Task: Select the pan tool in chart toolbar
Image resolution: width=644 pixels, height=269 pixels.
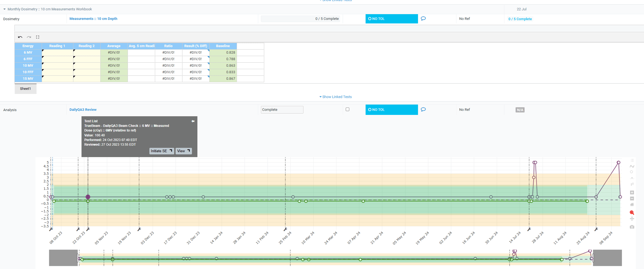Action: coord(632,219)
